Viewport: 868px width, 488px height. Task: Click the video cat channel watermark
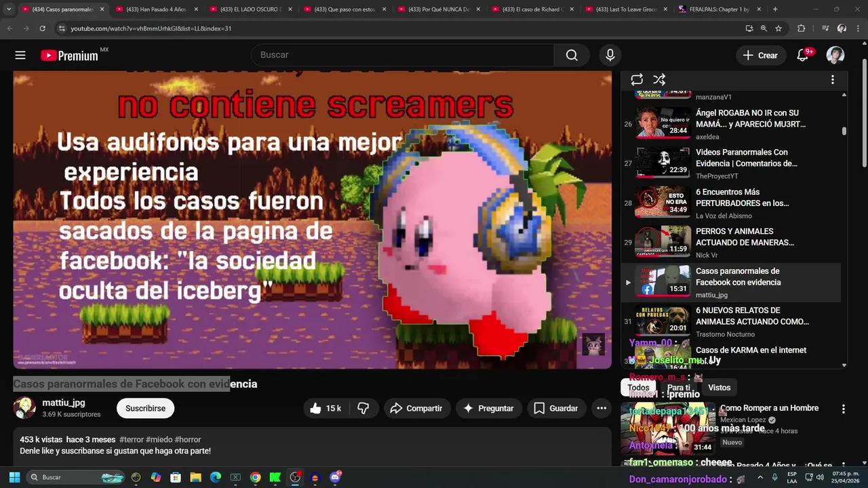594,344
